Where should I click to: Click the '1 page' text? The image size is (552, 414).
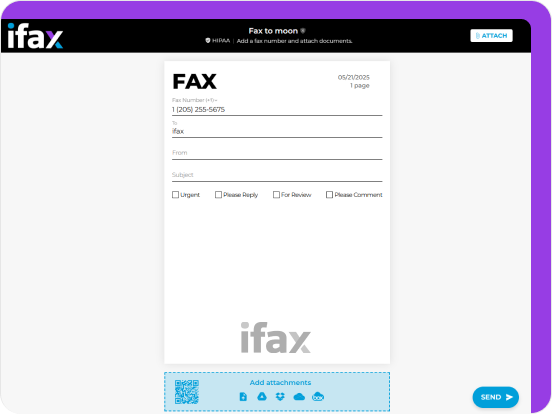click(359, 86)
